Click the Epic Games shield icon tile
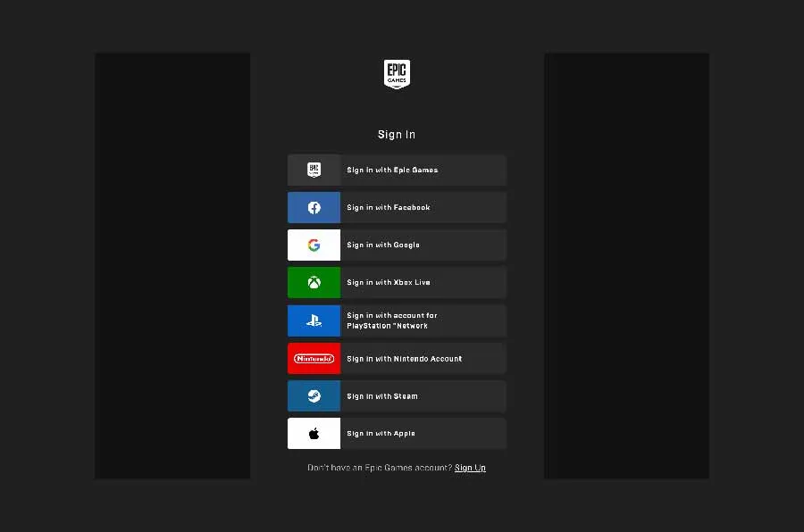804x532 pixels. click(x=314, y=170)
